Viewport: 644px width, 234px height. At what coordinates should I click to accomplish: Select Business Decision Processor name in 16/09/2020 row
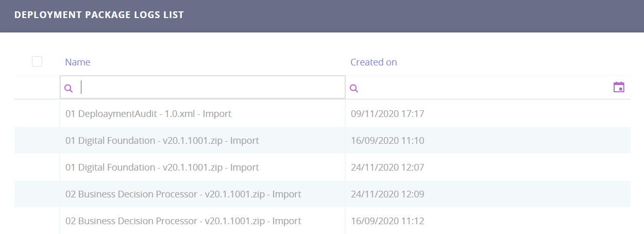[183, 221]
